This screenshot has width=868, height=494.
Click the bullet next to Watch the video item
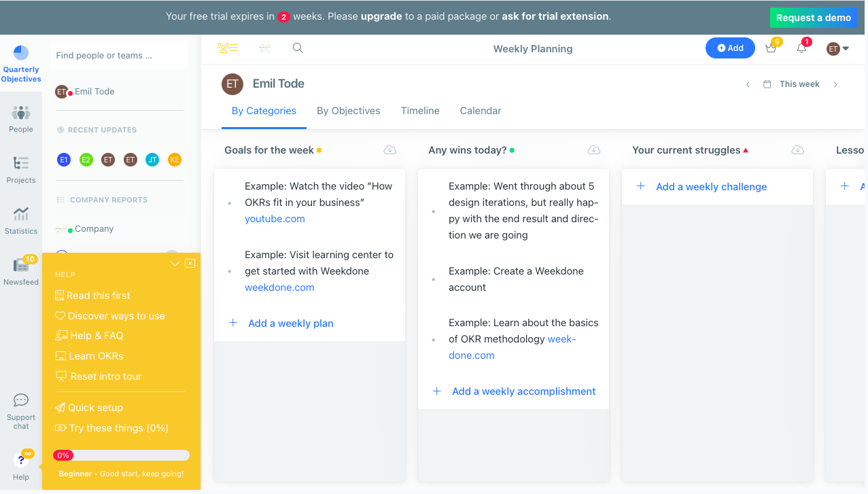[230, 202]
